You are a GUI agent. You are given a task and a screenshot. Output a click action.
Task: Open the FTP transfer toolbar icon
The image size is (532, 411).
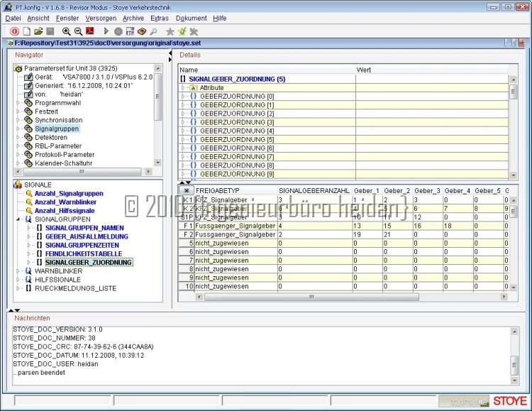point(130,31)
